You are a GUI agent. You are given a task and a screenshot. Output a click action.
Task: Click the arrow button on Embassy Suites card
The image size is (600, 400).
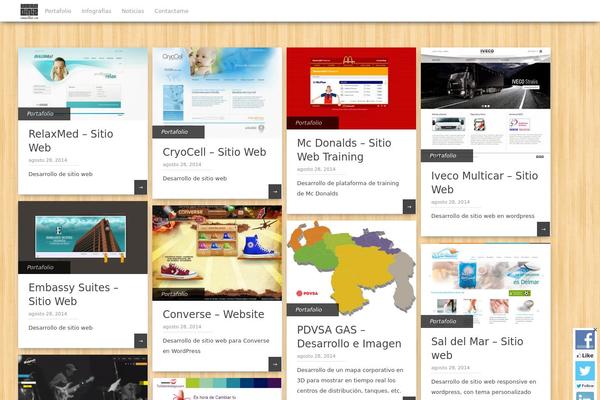point(141,341)
